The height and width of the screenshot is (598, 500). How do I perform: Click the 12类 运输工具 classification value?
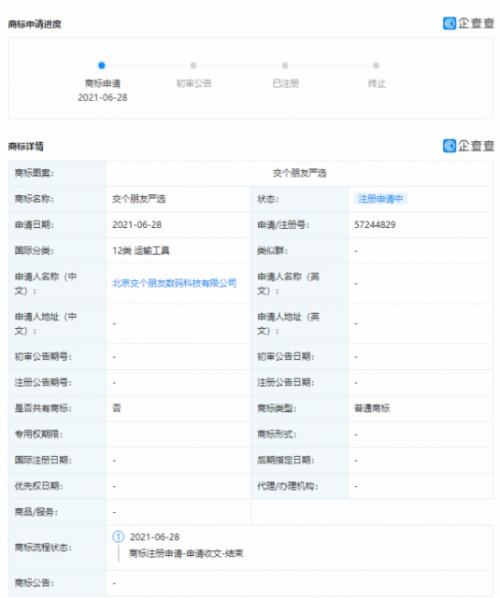141,251
